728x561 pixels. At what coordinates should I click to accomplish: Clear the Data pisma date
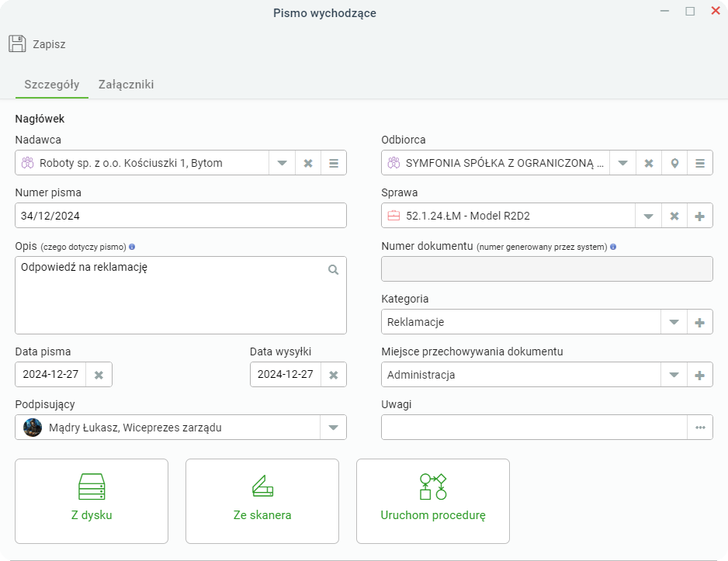[x=99, y=375]
